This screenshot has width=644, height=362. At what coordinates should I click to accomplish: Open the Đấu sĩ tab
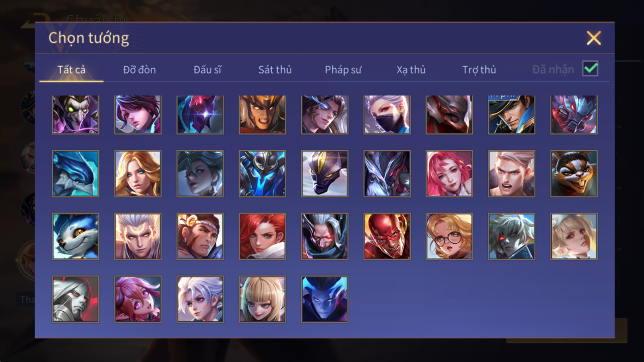tap(207, 70)
